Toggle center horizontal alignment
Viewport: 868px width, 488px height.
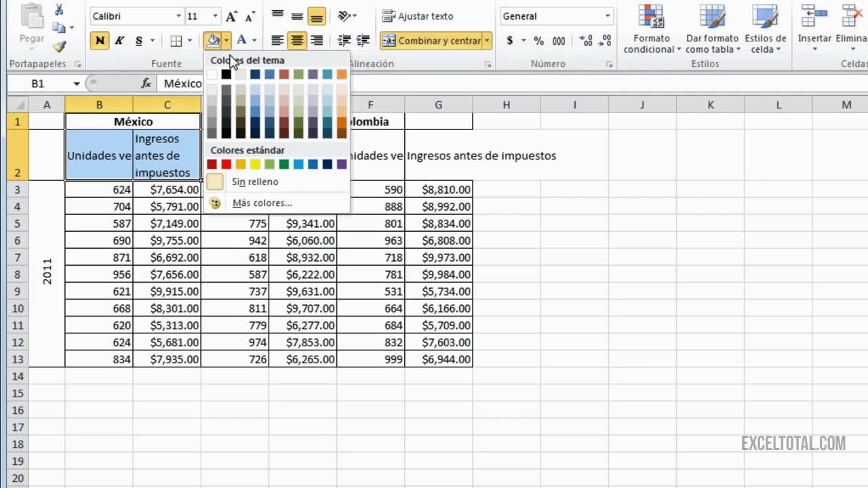point(297,41)
